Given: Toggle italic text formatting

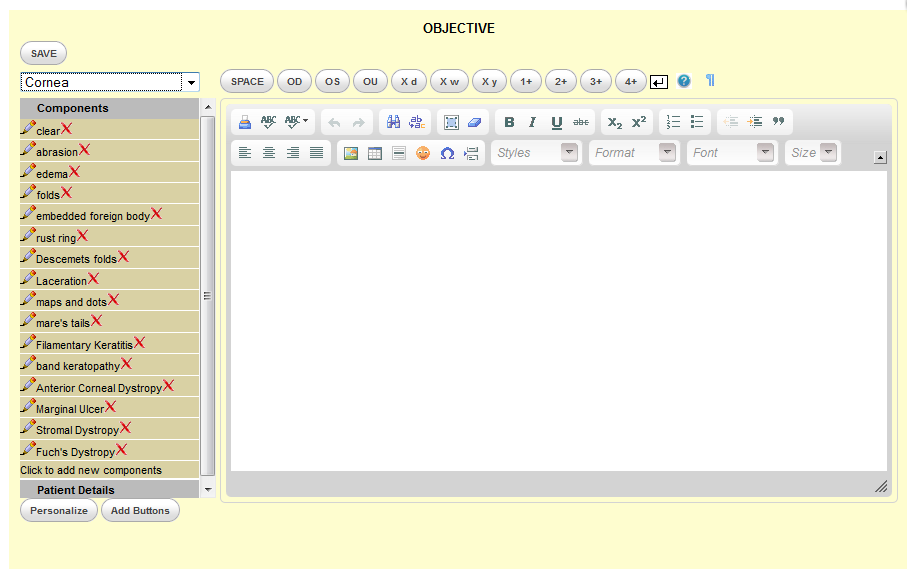Looking at the screenshot, I should pos(532,122).
